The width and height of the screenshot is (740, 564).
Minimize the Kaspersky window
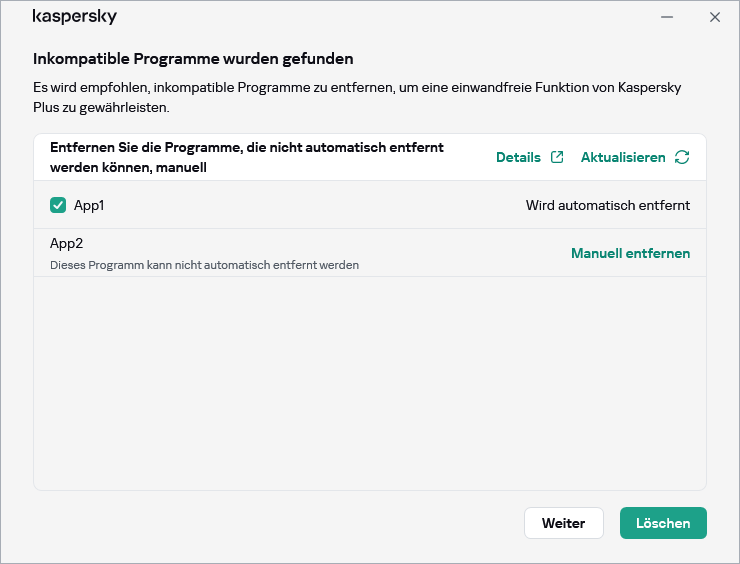pyautogui.click(x=667, y=17)
